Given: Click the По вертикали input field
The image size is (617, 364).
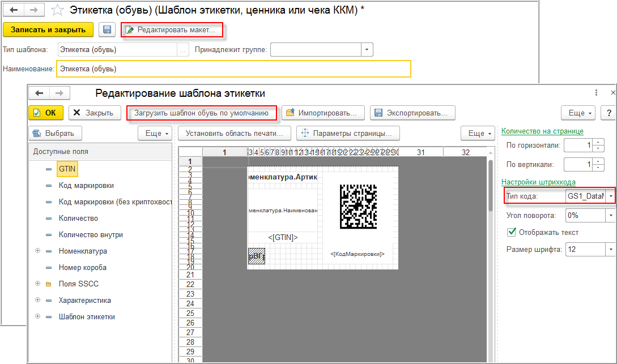Looking at the screenshot, I should (578, 165).
